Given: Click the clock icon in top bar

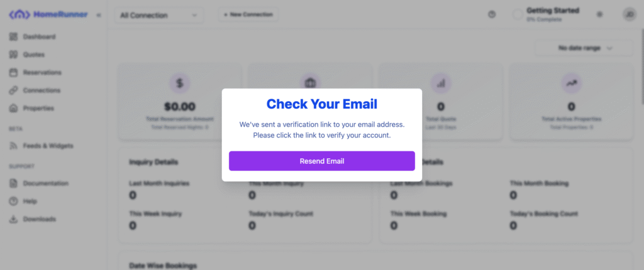Looking at the screenshot, I should [492, 14].
